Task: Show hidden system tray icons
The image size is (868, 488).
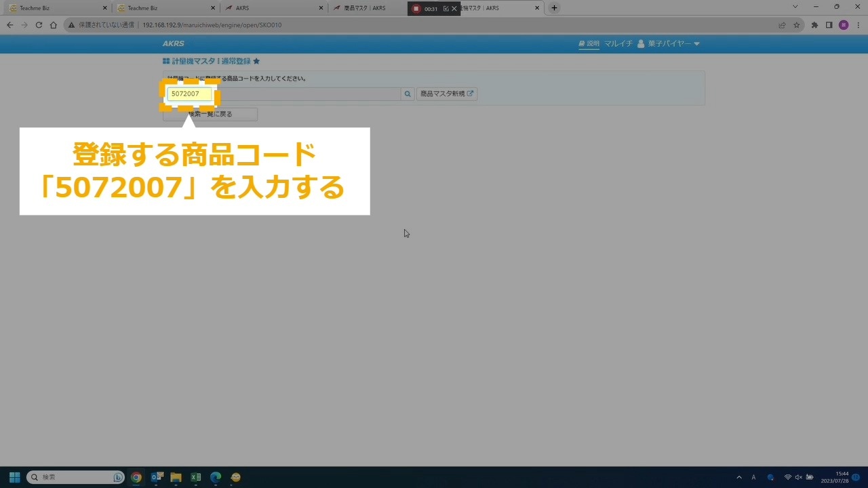Action: tap(739, 477)
